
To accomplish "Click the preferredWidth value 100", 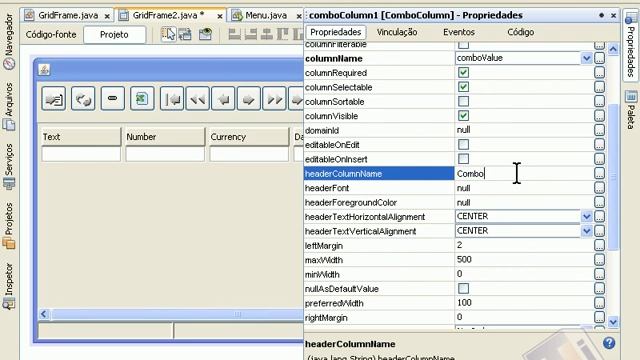I will [x=464, y=303].
